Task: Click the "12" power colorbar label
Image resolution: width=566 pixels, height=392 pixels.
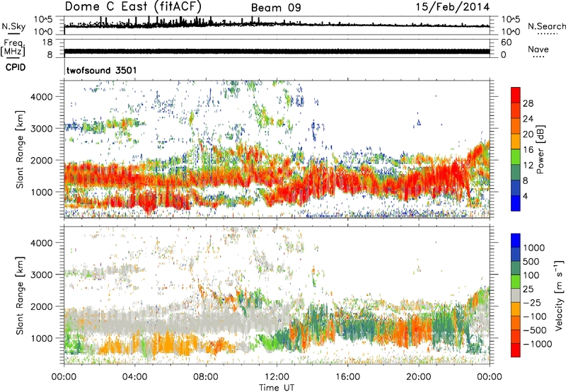Action: coord(528,166)
